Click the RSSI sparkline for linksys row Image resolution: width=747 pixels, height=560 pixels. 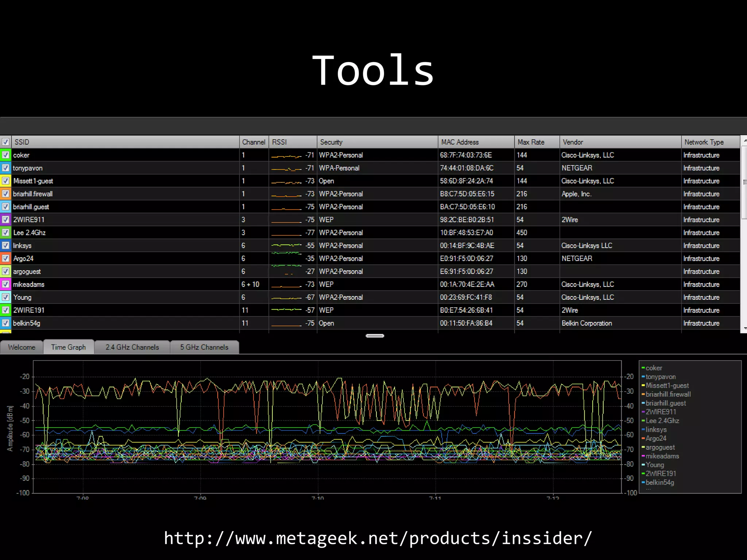(x=286, y=245)
